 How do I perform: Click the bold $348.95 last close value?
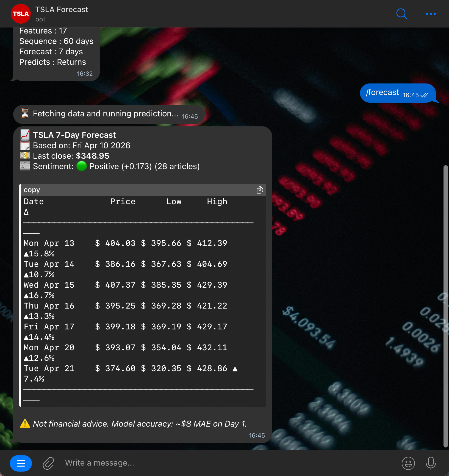click(92, 156)
